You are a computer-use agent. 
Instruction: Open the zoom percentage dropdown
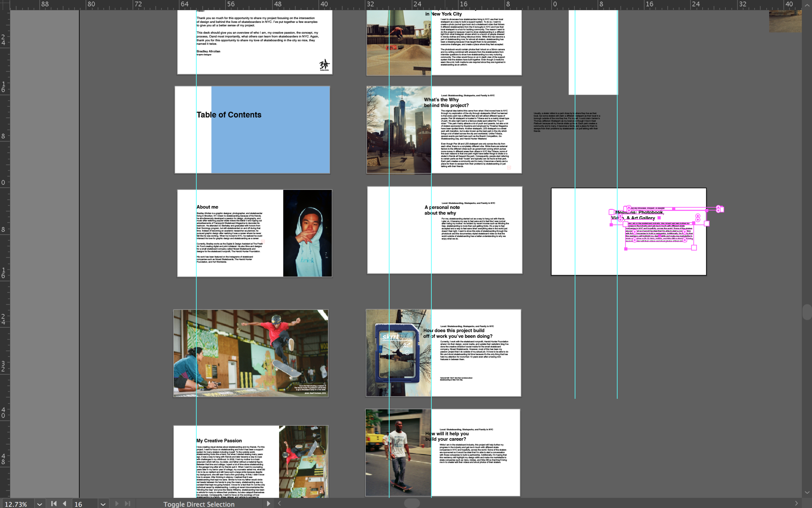40,504
